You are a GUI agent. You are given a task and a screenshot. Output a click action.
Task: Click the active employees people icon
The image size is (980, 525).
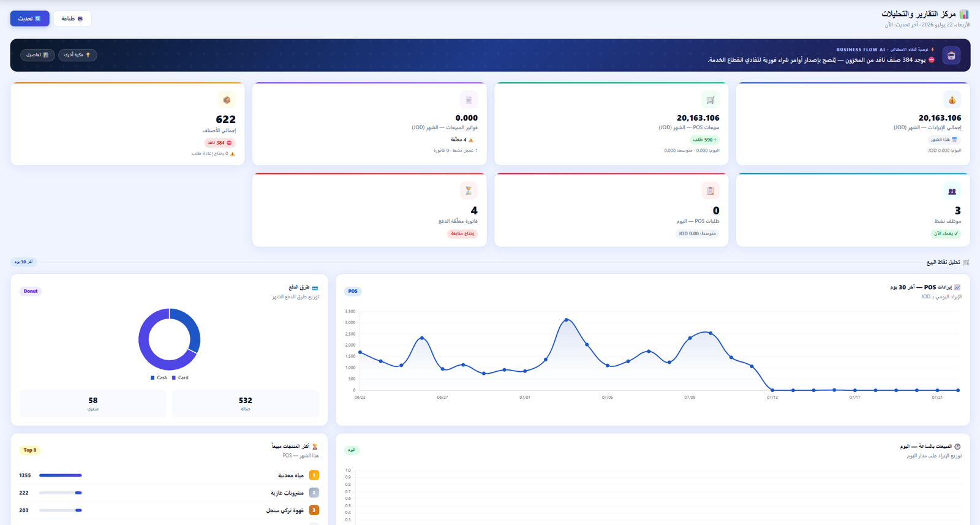pyautogui.click(x=952, y=191)
